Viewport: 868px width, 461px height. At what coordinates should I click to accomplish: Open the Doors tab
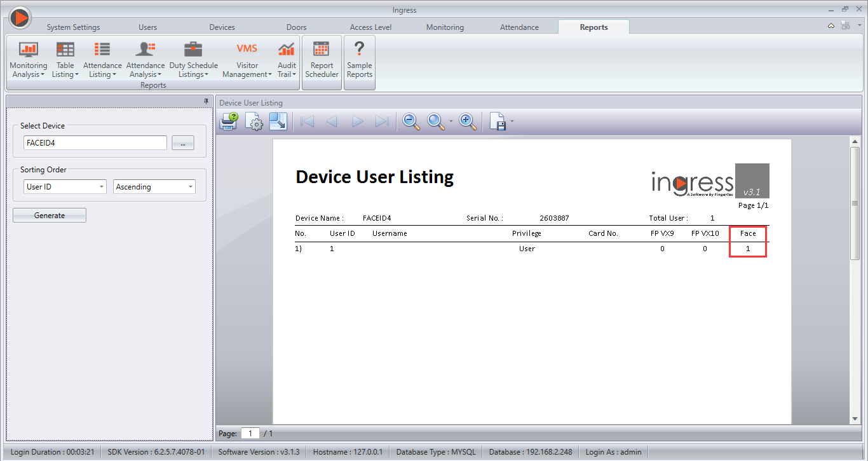pyautogui.click(x=296, y=27)
